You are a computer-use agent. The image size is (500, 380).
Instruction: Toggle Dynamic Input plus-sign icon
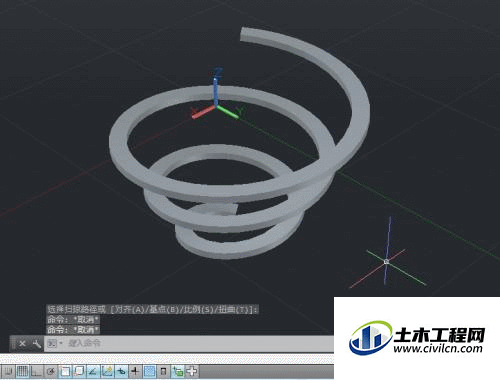click(135, 371)
